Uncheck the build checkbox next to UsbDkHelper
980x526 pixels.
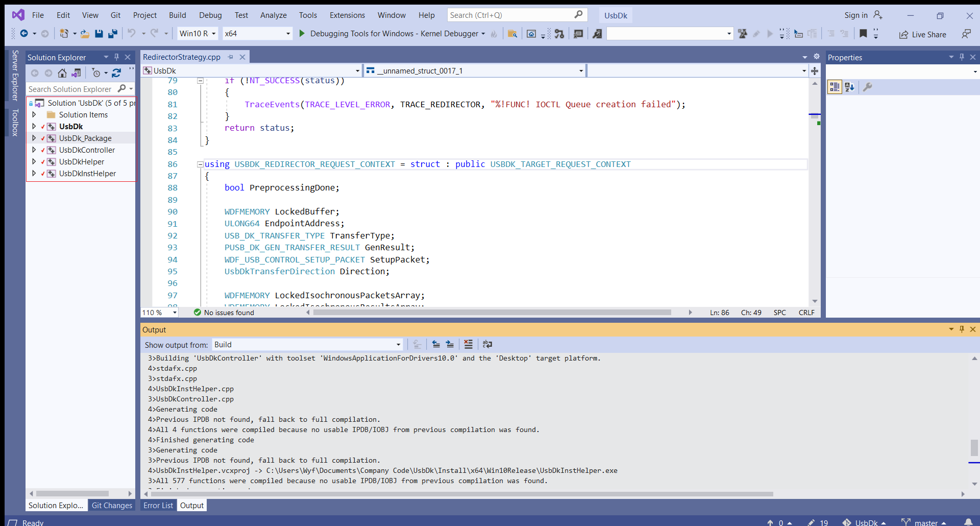[42, 161]
